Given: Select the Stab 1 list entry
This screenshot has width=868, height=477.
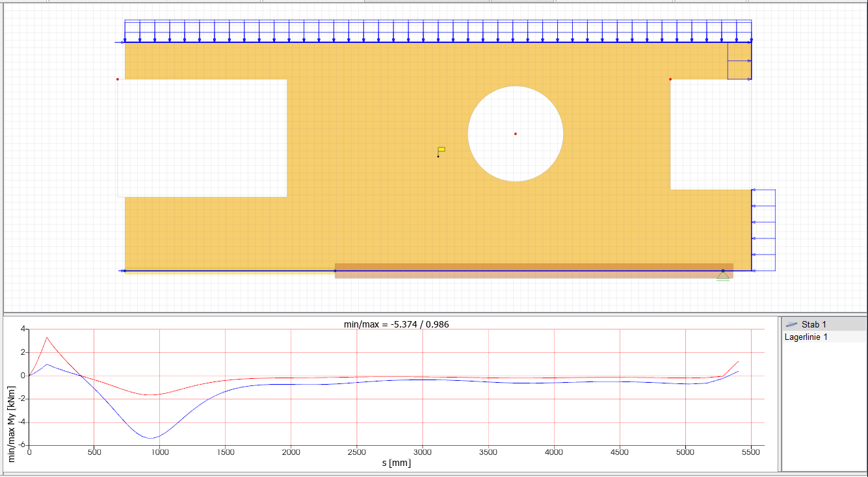Looking at the screenshot, I should pos(813,324).
